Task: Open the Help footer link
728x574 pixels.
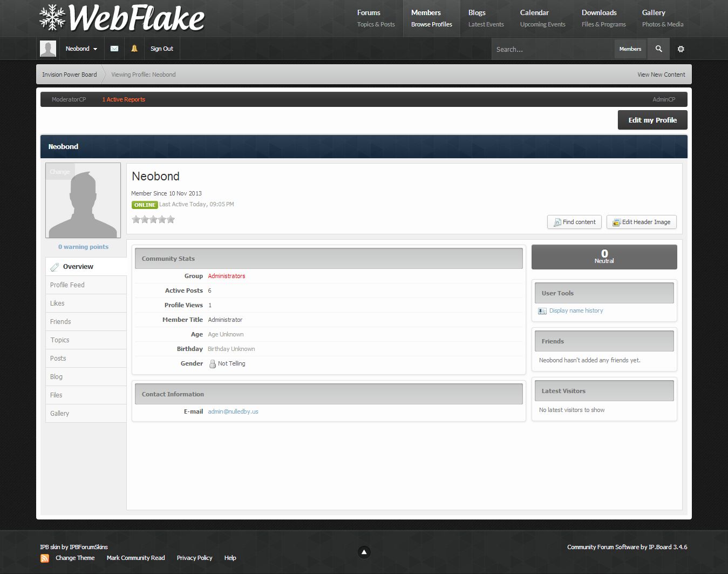Action: click(x=230, y=558)
